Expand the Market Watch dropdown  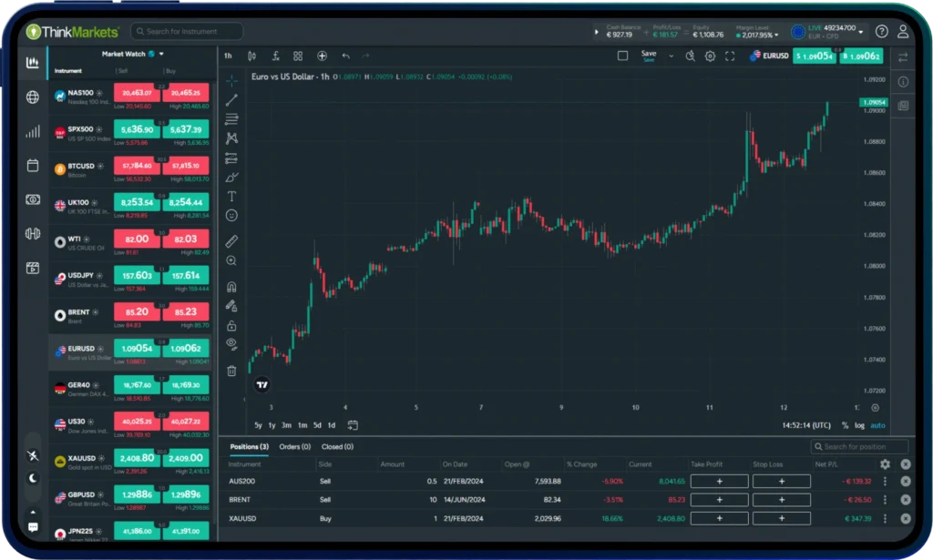pos(161,54)
